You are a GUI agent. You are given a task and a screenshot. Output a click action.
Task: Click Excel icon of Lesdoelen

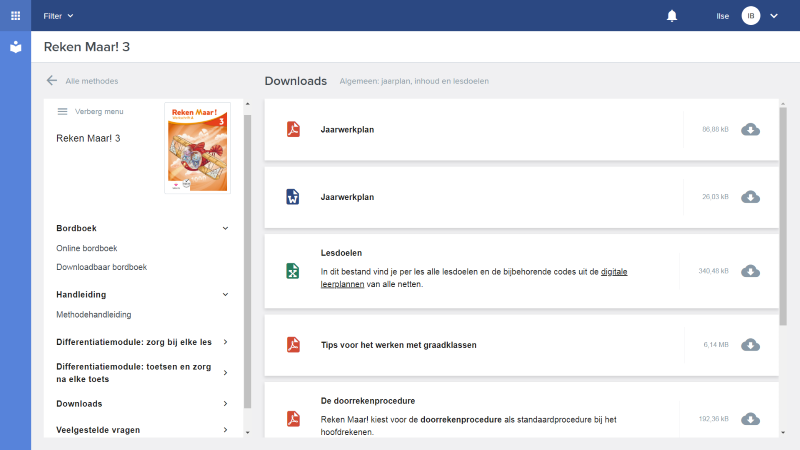[x=292, y=271]
